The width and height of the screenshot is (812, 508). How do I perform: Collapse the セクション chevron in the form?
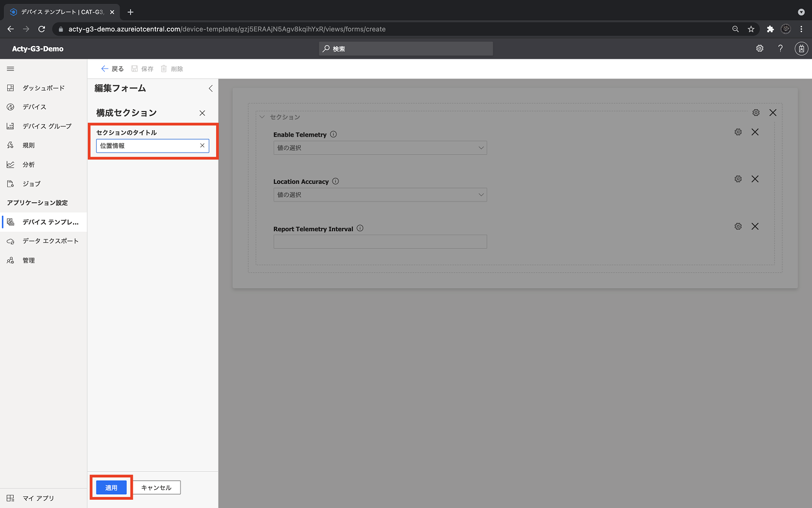click(x=262, y=117)
